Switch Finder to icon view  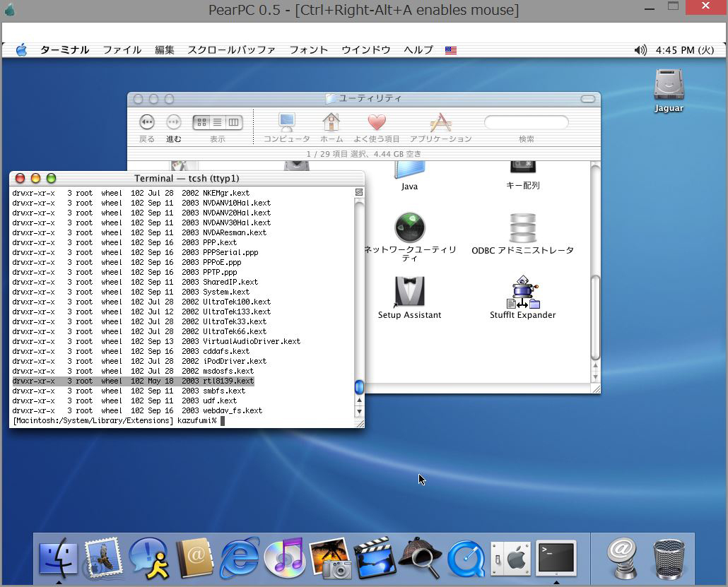[201, 122]
